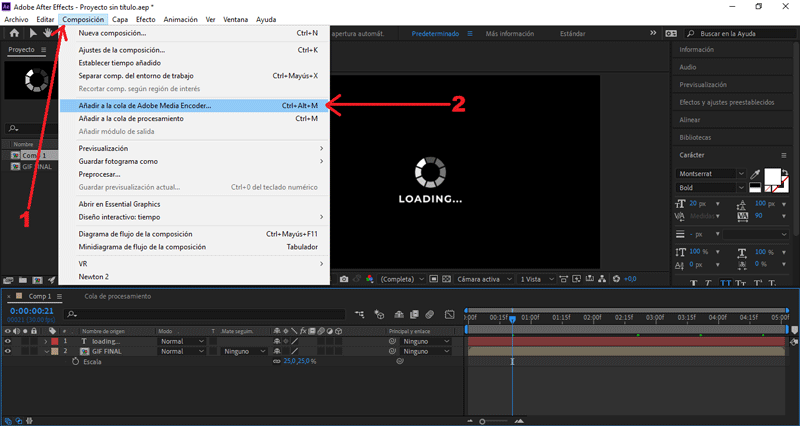Viewport: 800px width, 426px height.
Task: Open the Efecto menu
Action: click(x=145, y=19)
